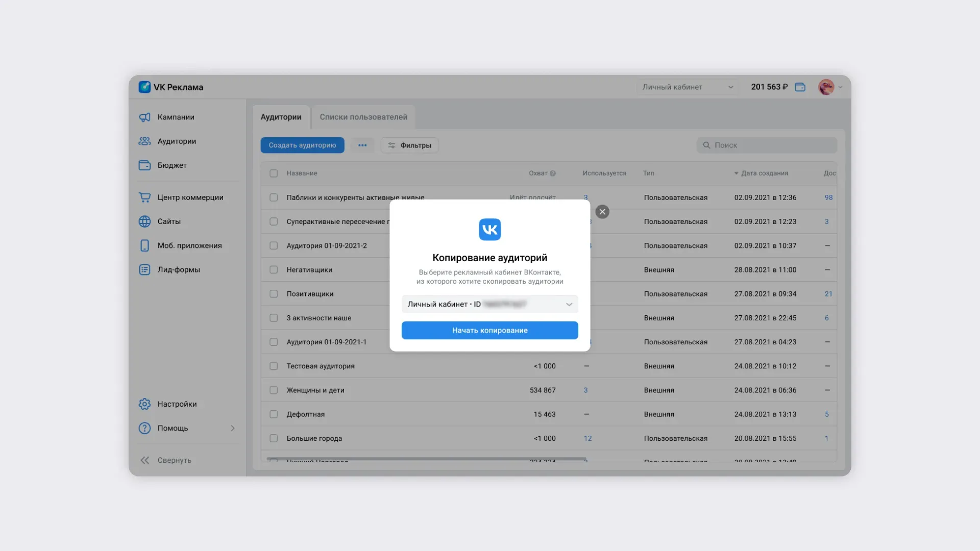Click the Сайты globe icon
Screen dimensions: 980x551
144,221
